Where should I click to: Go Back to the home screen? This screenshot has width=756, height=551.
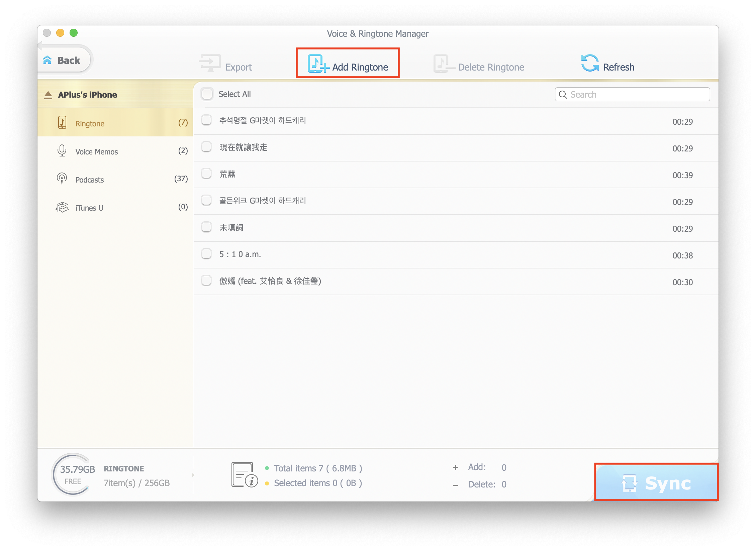click(x=65, y=60)
